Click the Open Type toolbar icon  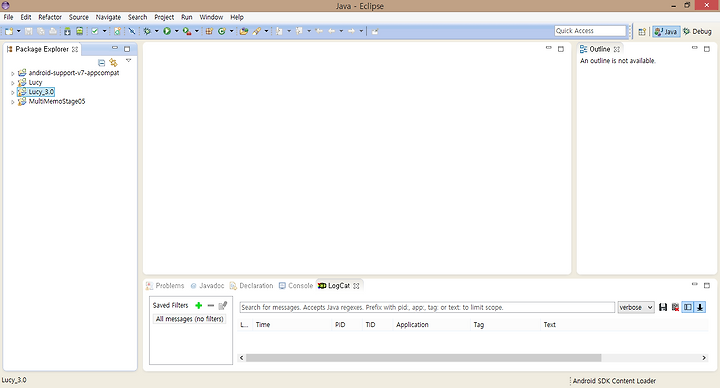[244, 31]
